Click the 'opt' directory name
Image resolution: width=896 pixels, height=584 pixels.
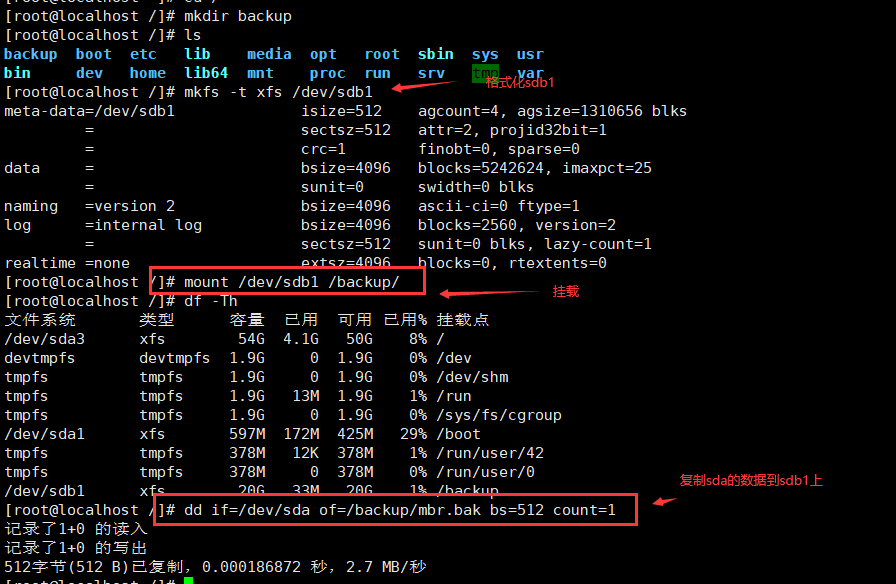(x=323, y=54)
